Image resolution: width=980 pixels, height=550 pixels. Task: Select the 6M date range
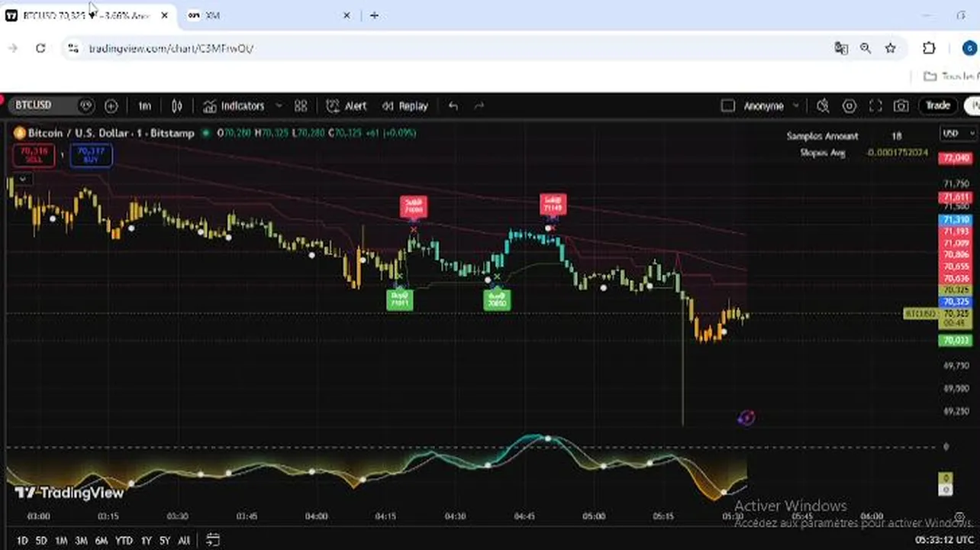(101, 541)
